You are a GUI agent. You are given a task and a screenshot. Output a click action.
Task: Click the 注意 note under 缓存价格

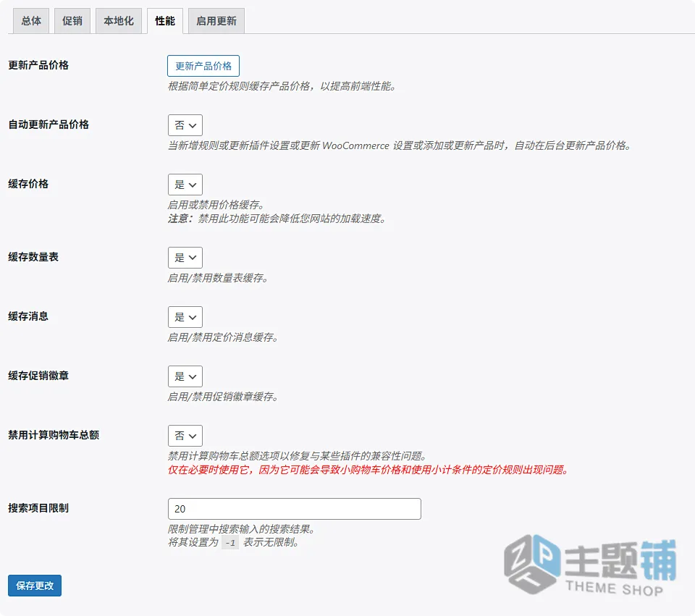[277, 219]
